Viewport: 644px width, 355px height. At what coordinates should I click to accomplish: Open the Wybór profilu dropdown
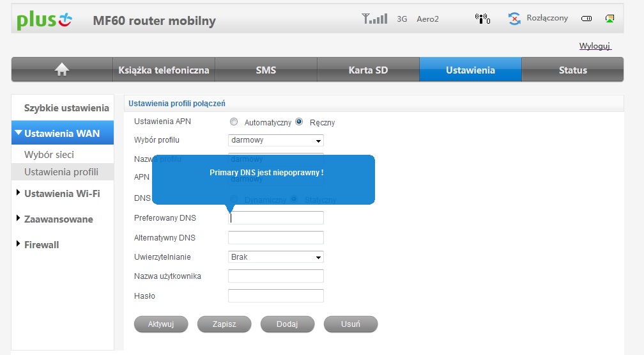tap(276, 140)
